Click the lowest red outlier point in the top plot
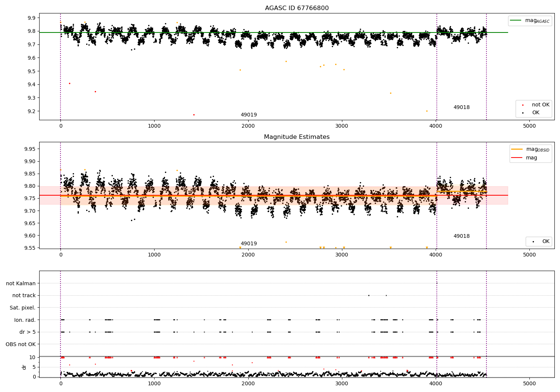The width and height of the screenshot is (560, 392). [194, 115]
